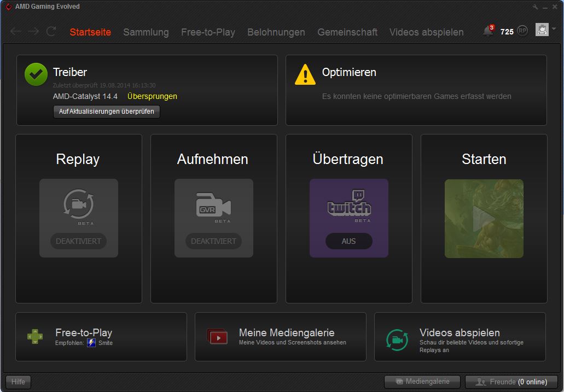
Task: Go back with the back arrow
Action: coord(16,32)
